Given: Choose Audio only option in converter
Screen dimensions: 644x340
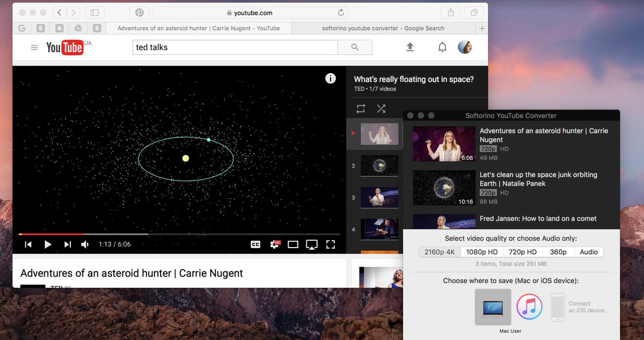Looking at the screenshot, I should (x=589, y=252).
